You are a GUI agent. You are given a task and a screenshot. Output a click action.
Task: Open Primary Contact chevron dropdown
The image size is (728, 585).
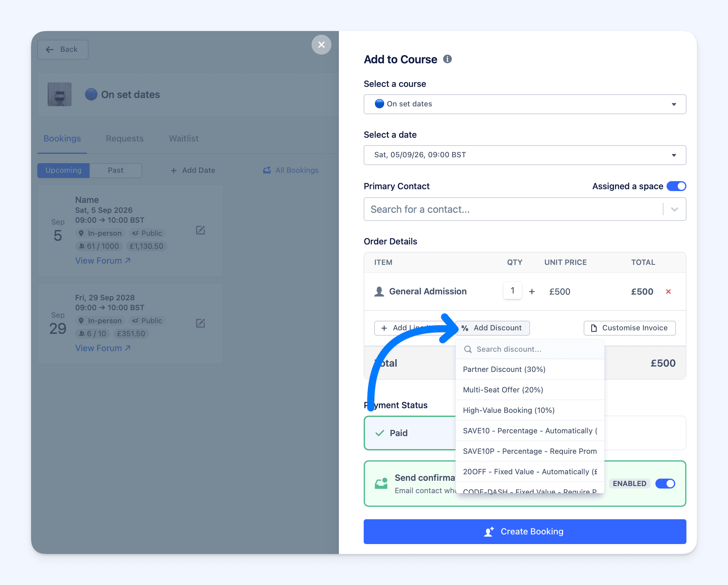tap(674, 209)
